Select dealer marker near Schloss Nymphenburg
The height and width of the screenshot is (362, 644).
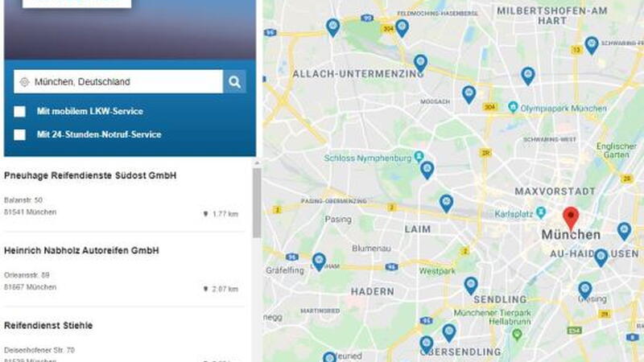427,170
